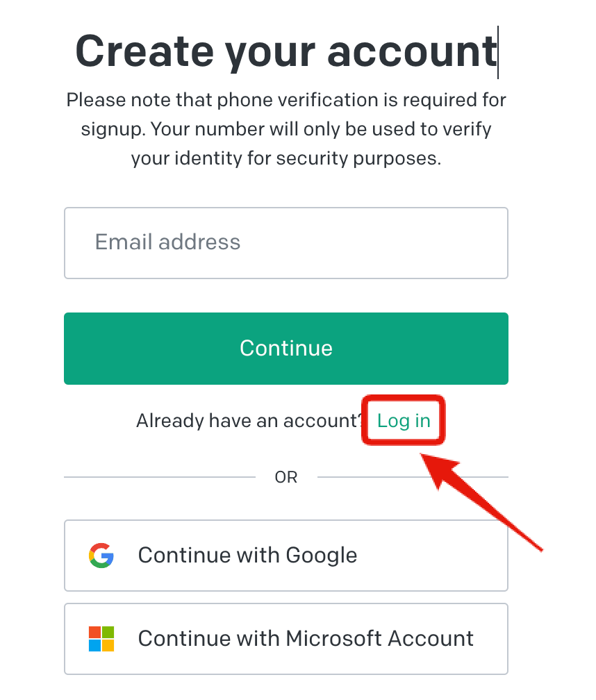
Task: Click the OR divider label
Action: (x=286, y=478)
